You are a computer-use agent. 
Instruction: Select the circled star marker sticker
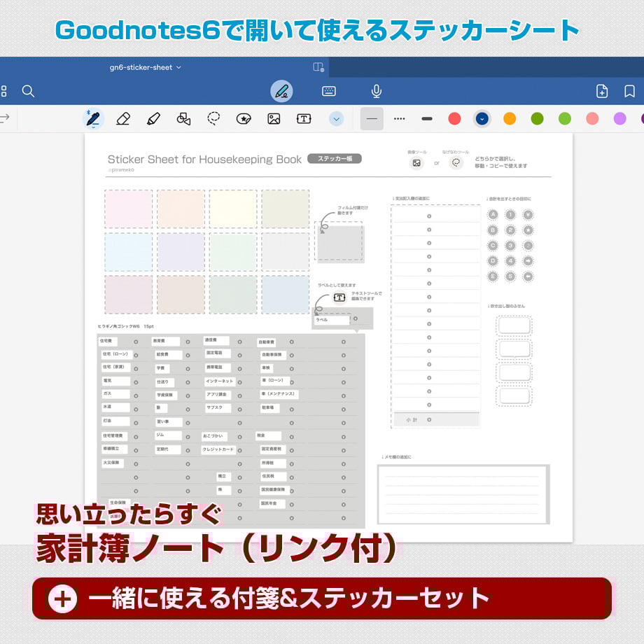pos(528,230)
